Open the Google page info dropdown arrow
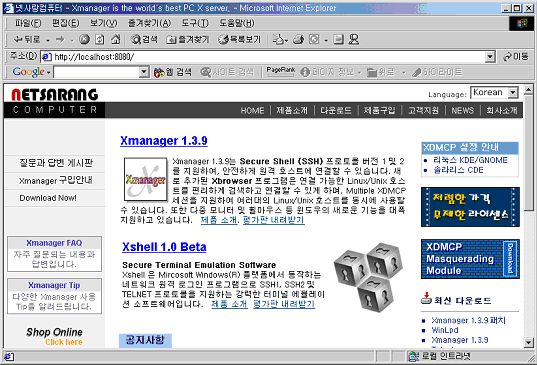Image resolution: width=537 pixels, height=365 pixels. (360, 73)
